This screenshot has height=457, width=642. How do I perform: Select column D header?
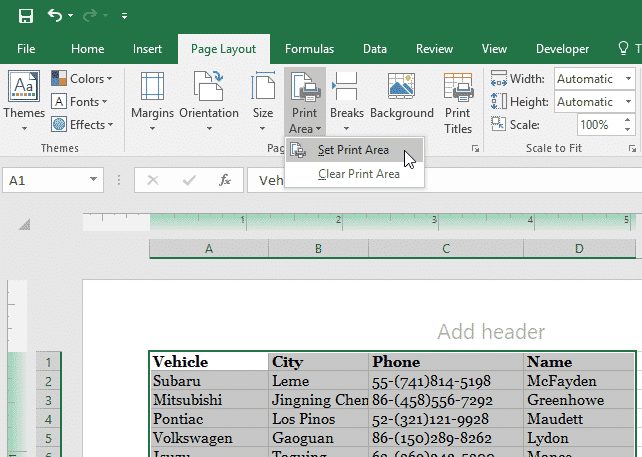click(579, 249)
